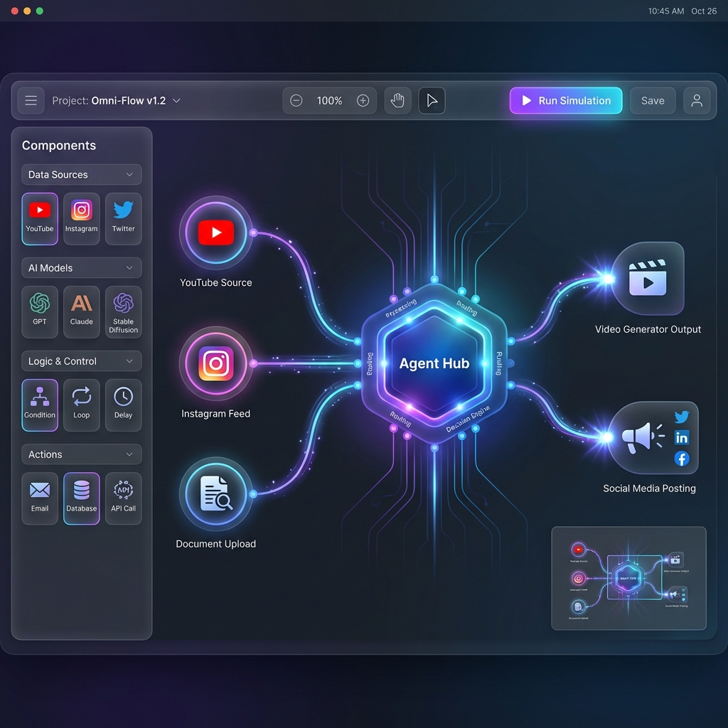The image size is (728, 728).
Task: Click the LinkedIn icon in Social Media Posting
Action: (x=682, y=437)
